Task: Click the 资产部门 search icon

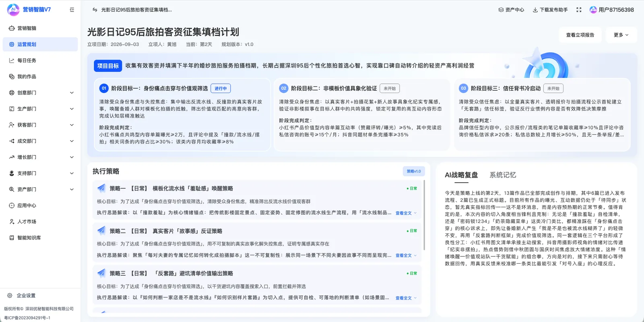Action: (x=12, y=189)
